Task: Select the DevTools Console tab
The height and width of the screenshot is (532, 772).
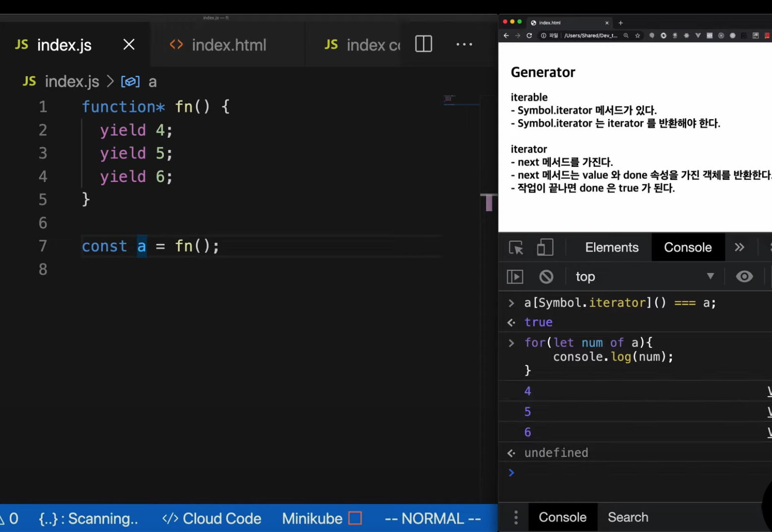Action: tap(688, 247)
